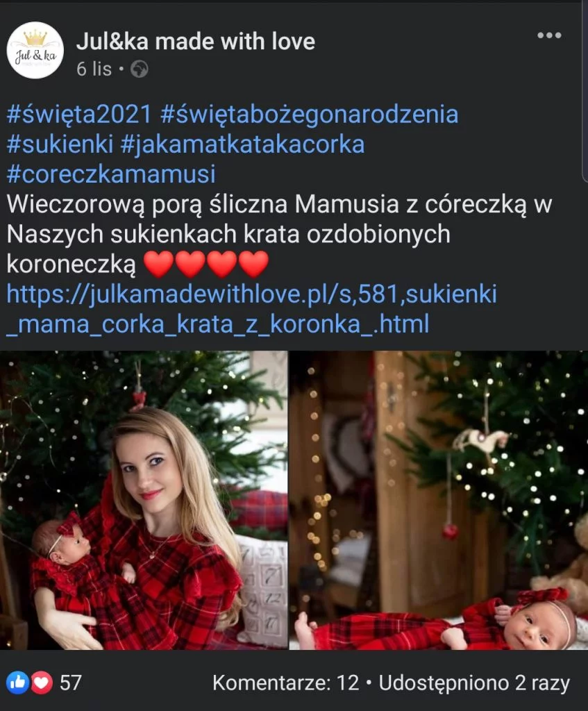This screenshot has width=588, height=711.
Task: Click the row of red heart emojis
Action: [x=205, y=265]
